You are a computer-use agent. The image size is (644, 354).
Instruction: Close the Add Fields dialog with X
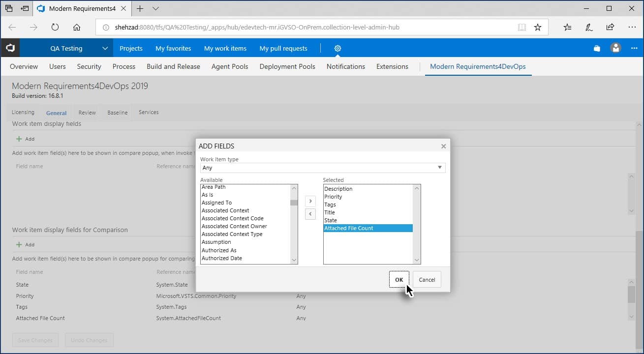pos(443,146)
